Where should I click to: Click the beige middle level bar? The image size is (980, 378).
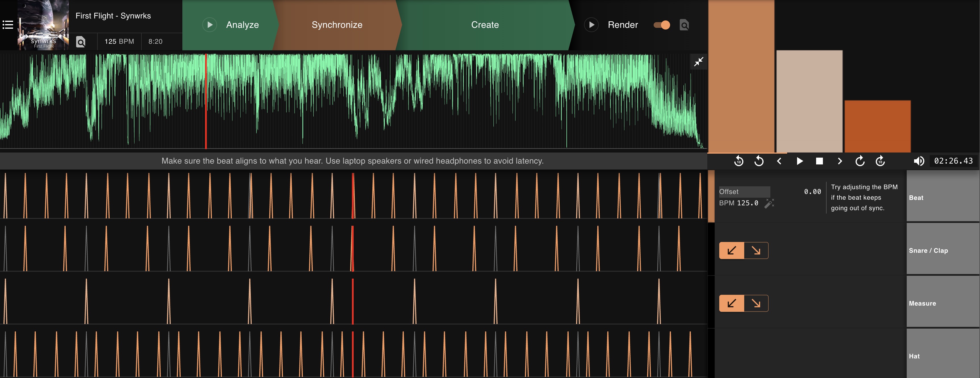coord(809,101)
